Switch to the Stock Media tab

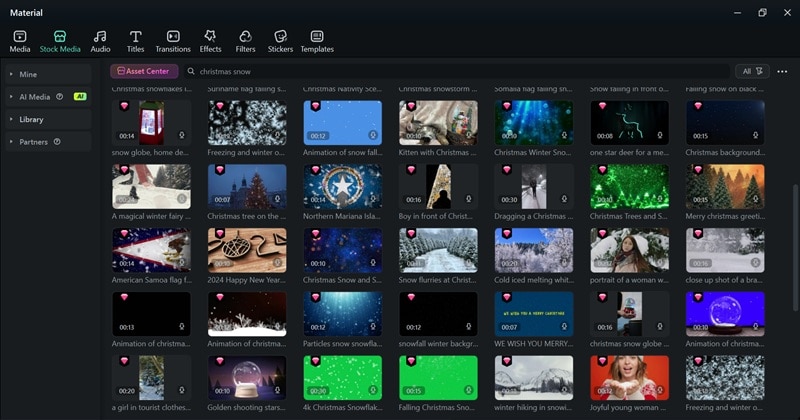click(60, 41)
